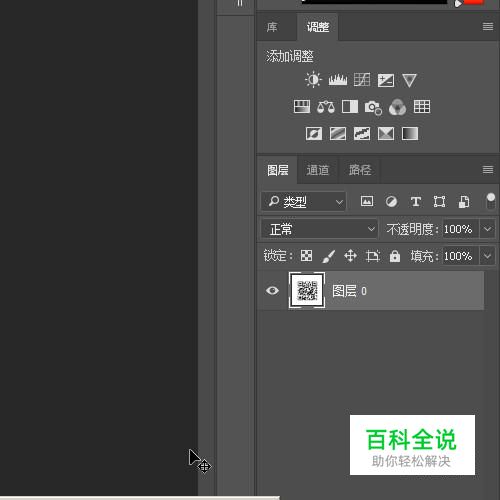Add a Photo Filter adjustment

click(x=373, y=107)
